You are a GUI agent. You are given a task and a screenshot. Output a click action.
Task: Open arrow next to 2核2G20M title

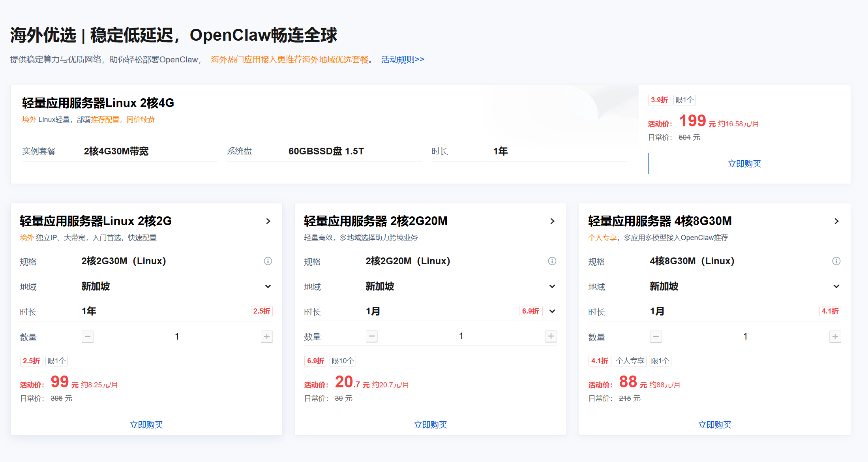[x=553, y=221]
